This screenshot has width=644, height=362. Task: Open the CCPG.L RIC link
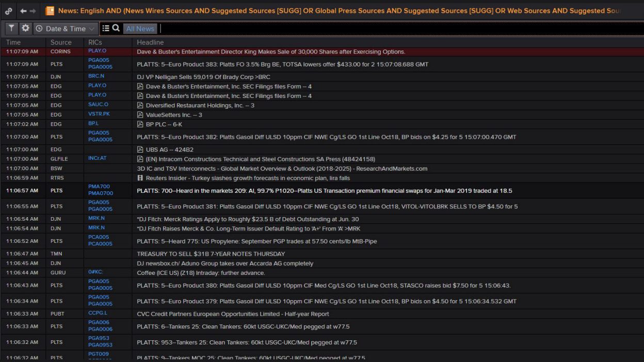98,313
